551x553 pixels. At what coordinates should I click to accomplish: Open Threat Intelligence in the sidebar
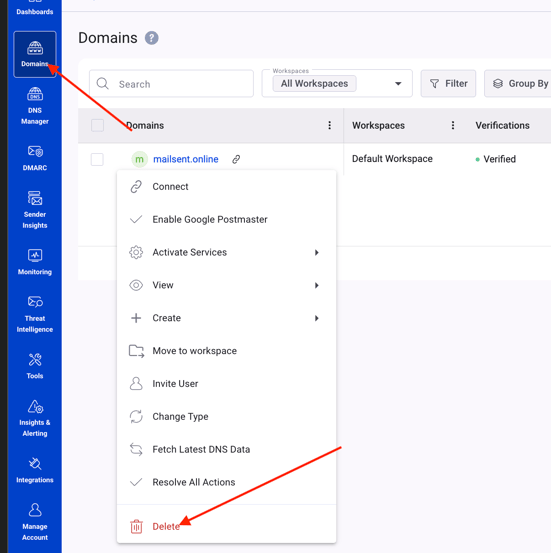point(35,314)
